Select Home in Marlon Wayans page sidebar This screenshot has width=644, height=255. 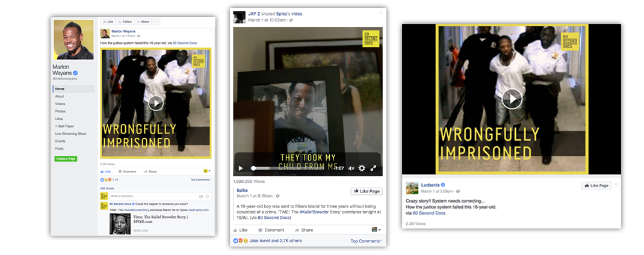point(73,88)
